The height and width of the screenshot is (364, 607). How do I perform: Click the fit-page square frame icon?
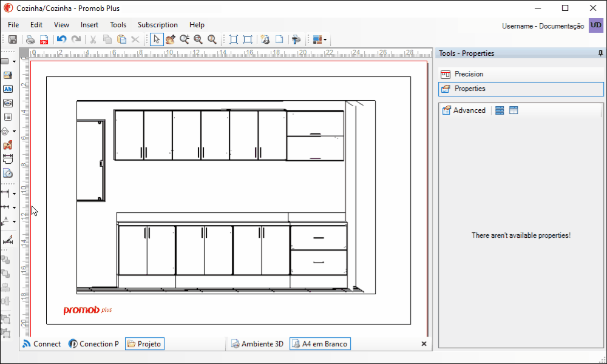point(234,39)
